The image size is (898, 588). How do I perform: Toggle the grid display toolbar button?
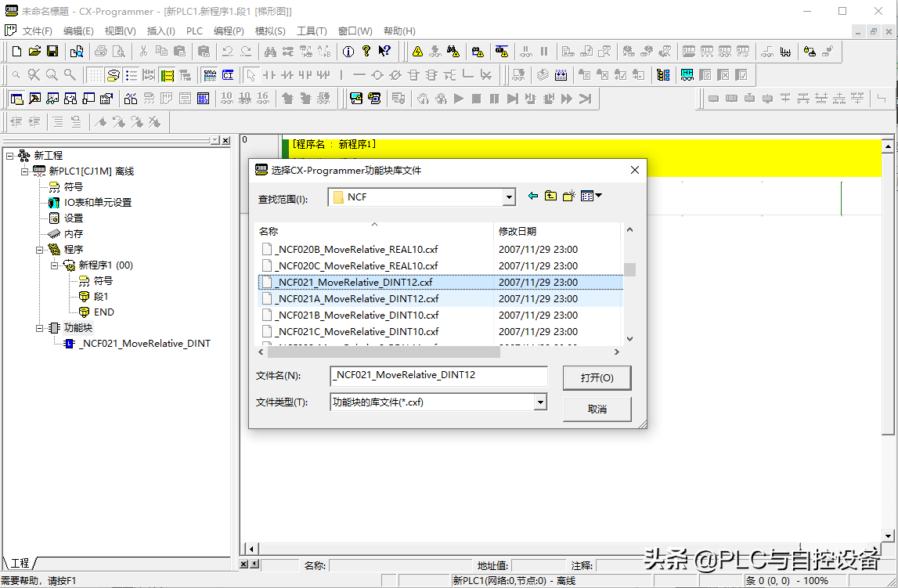pos(95,75)
